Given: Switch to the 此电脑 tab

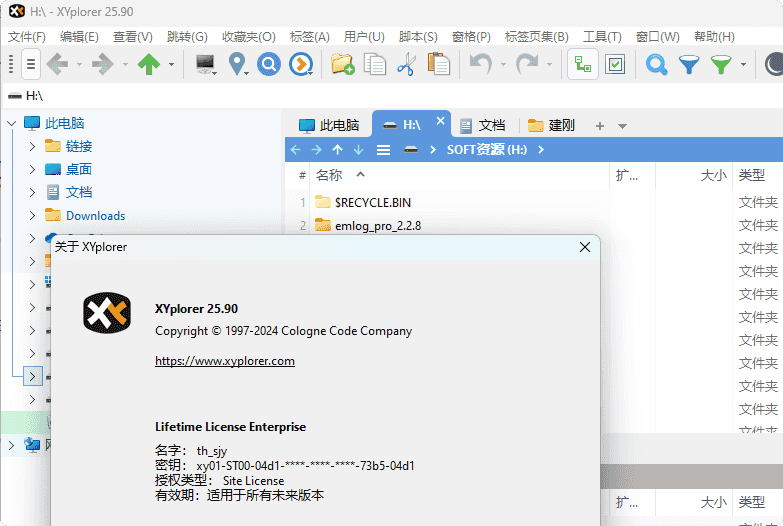Looking at the screenshot, I should (x=329, y=125).
